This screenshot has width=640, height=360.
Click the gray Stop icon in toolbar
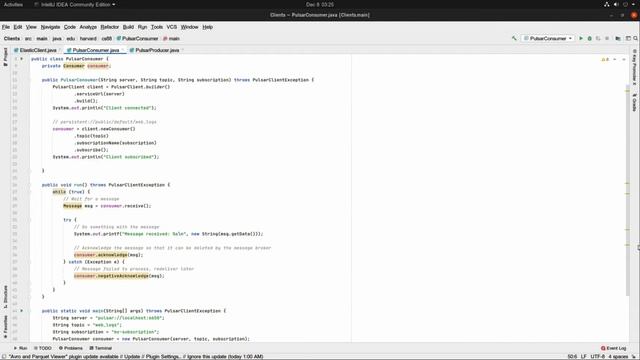607,38
